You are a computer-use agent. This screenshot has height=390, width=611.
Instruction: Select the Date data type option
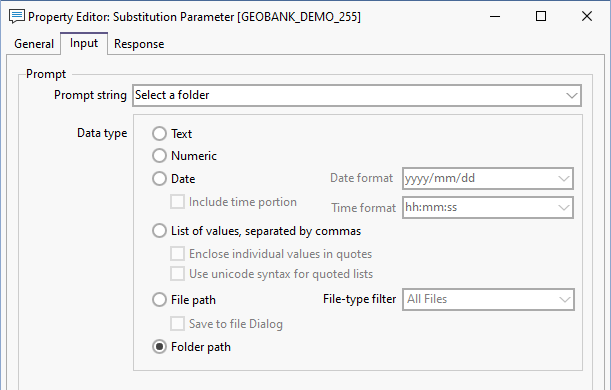(x=159, y=179)
